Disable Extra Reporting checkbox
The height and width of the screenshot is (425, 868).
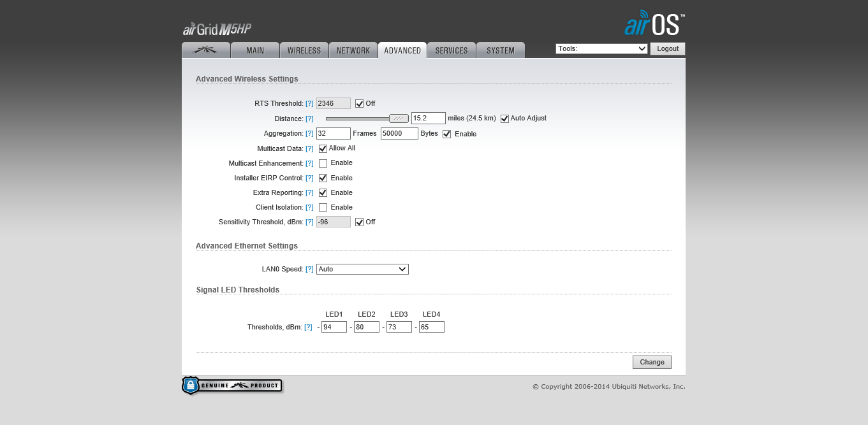point(323,192)
